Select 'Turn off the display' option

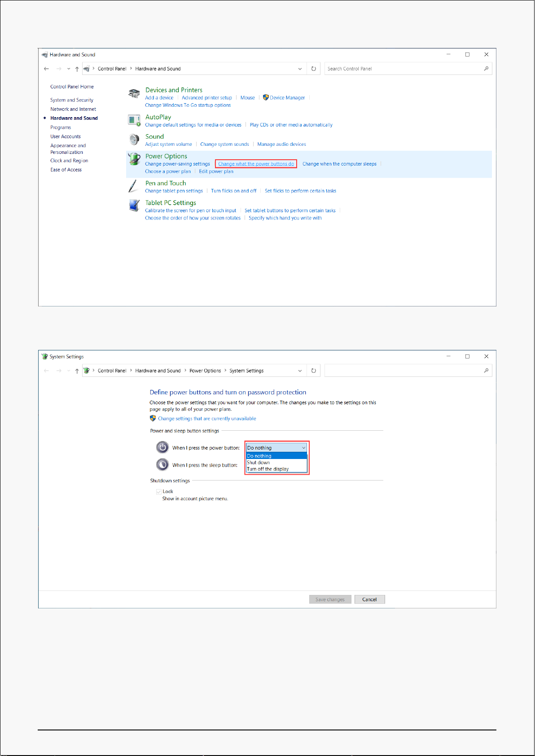(268, 469)
